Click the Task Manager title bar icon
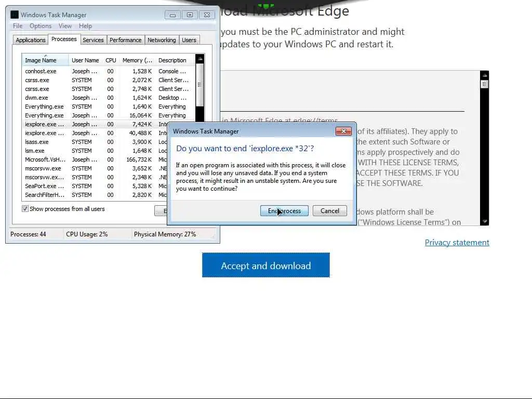 (x=15, y=15)
